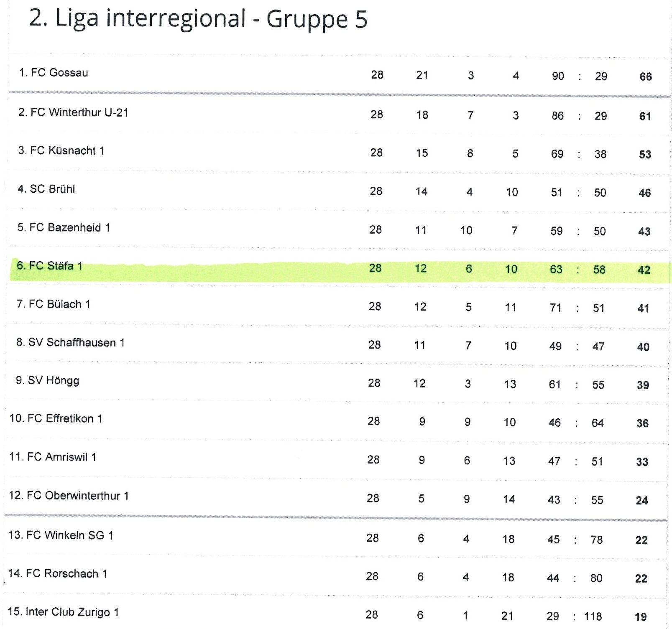Select Inter Club Zurigo's 118 goals conceded
Image resolution: width=672 pixels, height=629 pixels.
[593, 616]
